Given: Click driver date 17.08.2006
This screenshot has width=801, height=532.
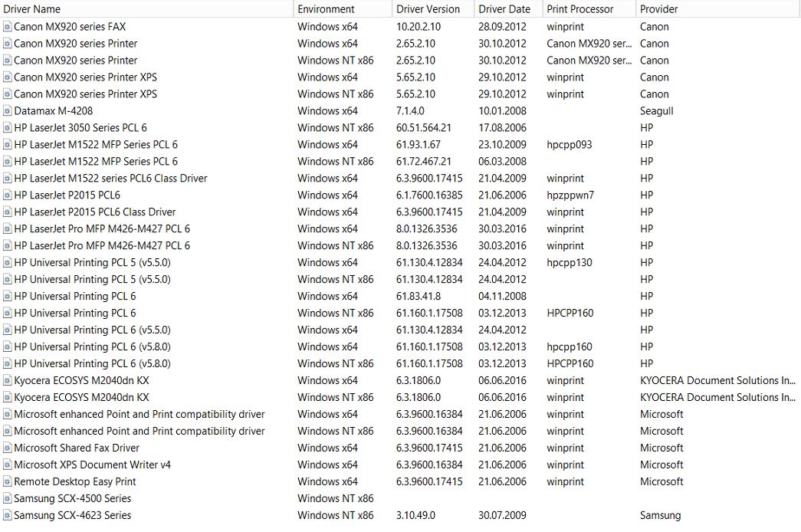Looking at the screenshot, I should pyautogui.click(x=502, y=128).
